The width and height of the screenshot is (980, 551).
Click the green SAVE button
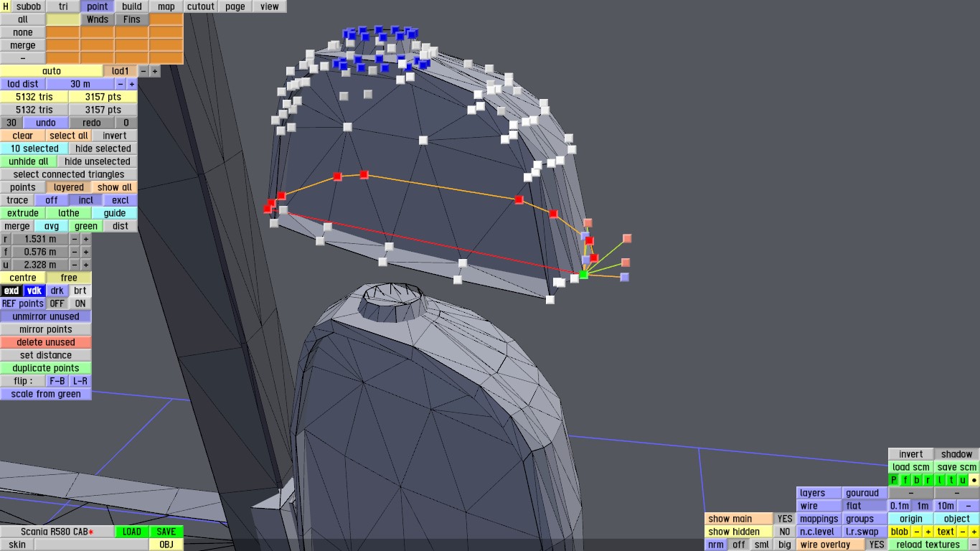pyautogui.click(x=166, y=532)
